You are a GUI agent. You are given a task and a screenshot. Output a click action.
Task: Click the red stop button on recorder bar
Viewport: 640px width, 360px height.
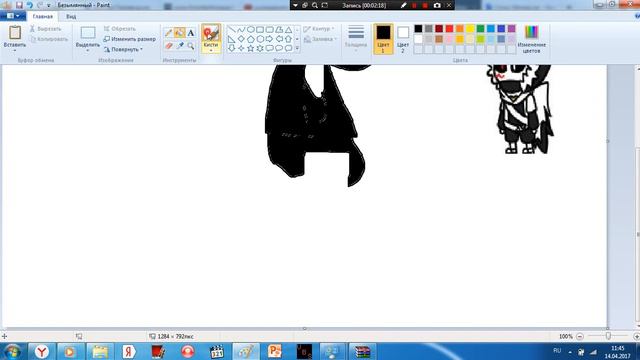pos(425,5)
